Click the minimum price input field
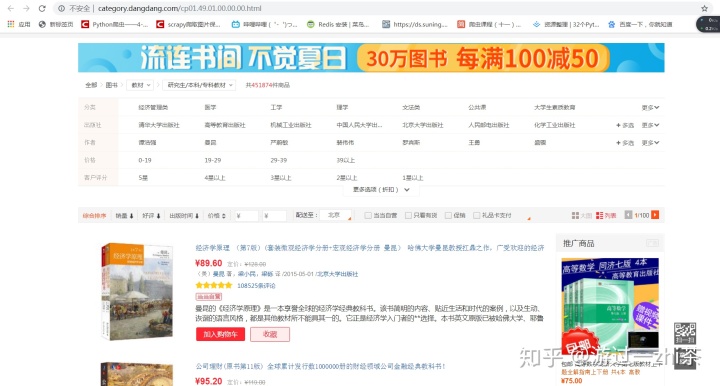 [x=247, y=215]
